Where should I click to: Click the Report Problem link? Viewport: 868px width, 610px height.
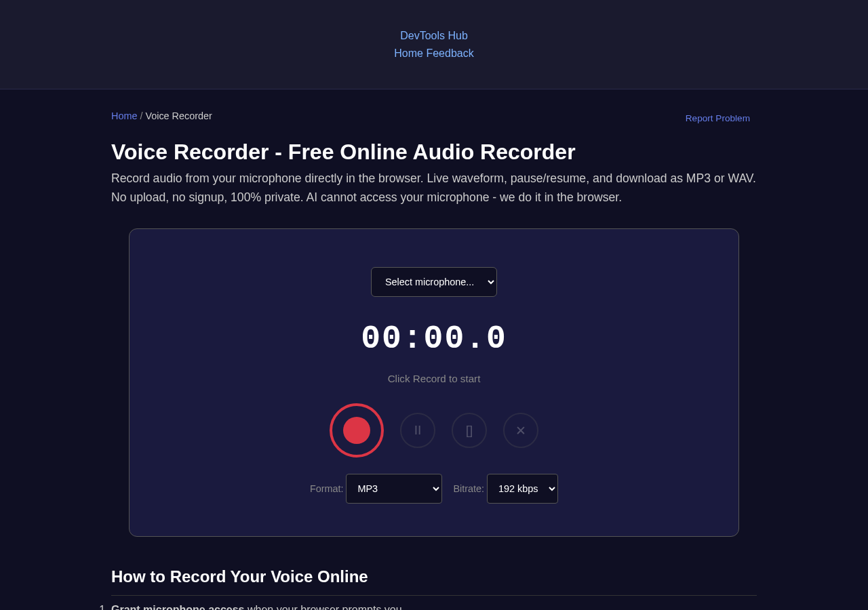coord(717,119)
